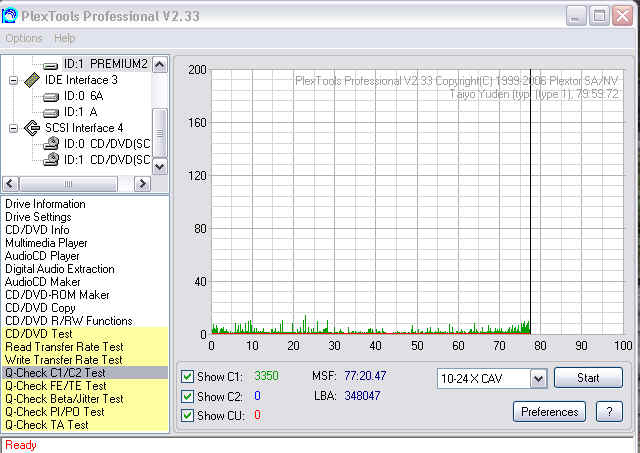640x453 pixels.
Task: Click the device tree scroll down arrow
Action: pos(160,167)
